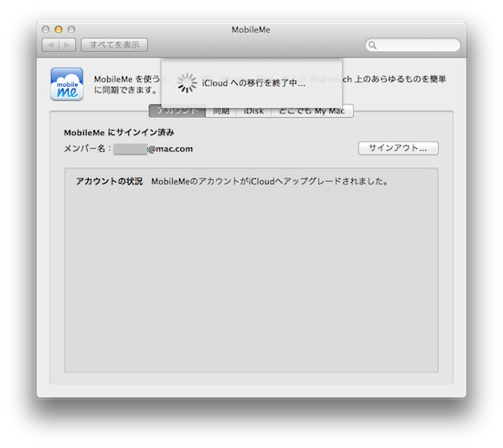503x448 pixels.
Task: Click the spinning progress indicator
Action: pos(187,83)
